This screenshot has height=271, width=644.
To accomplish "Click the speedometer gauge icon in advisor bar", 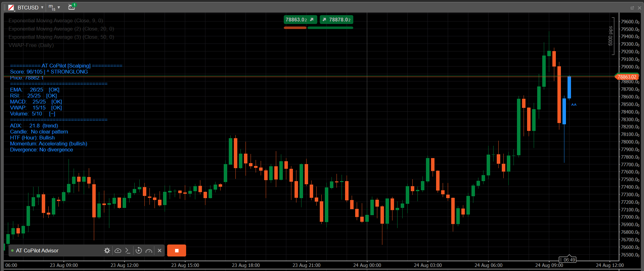I will tap(149, 250).
